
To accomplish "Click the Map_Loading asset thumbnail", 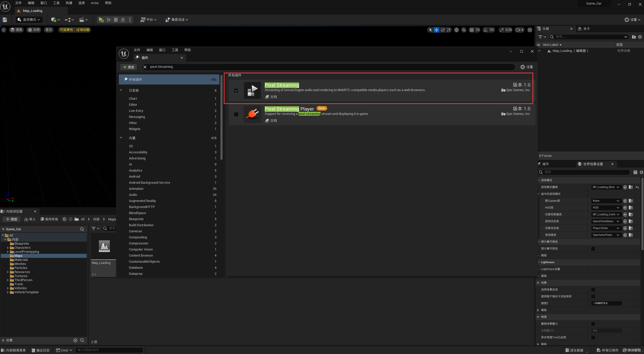I will (104, 246).
